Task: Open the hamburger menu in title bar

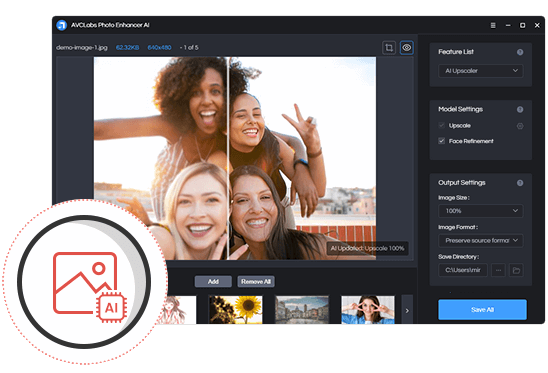Action: click(x=493, y=25)
